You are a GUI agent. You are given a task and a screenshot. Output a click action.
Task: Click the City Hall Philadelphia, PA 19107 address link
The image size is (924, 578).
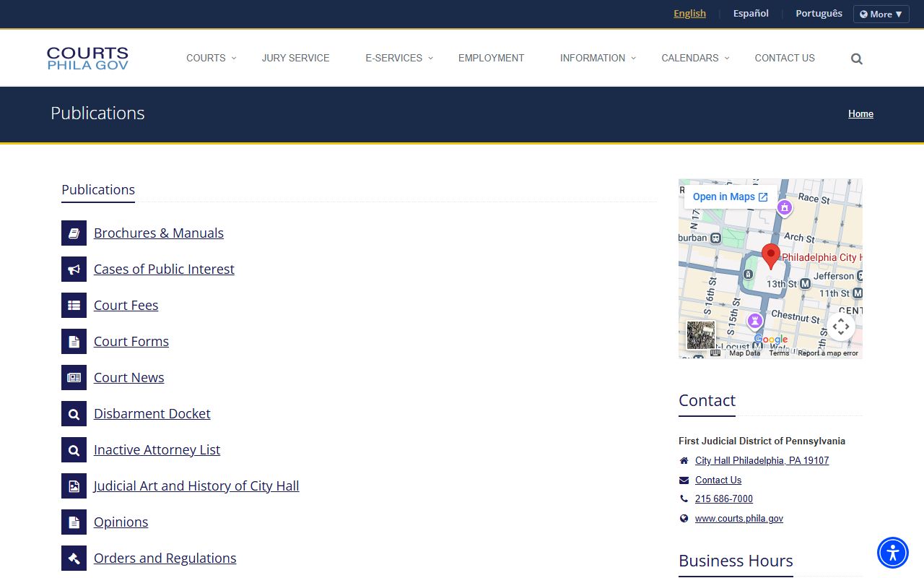(x=762, y=460)
